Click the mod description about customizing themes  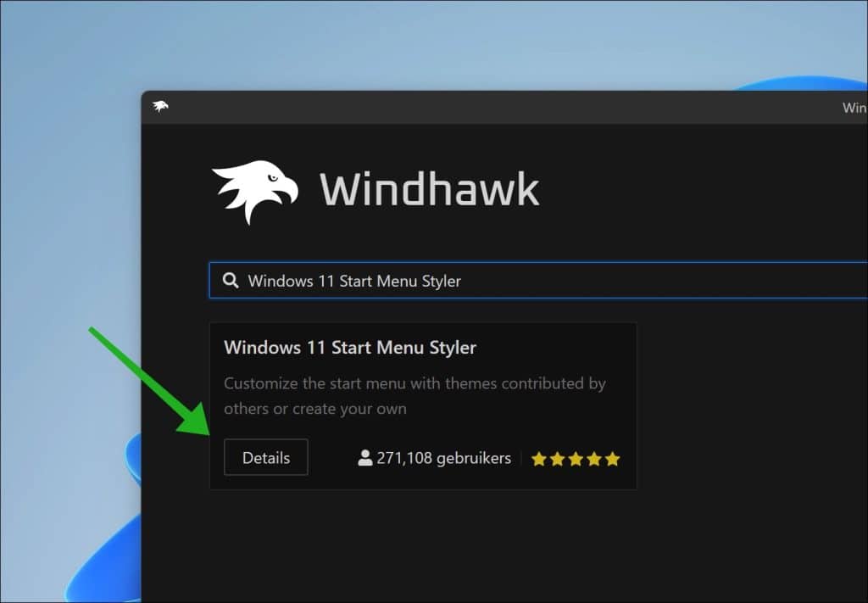point(415,396)
